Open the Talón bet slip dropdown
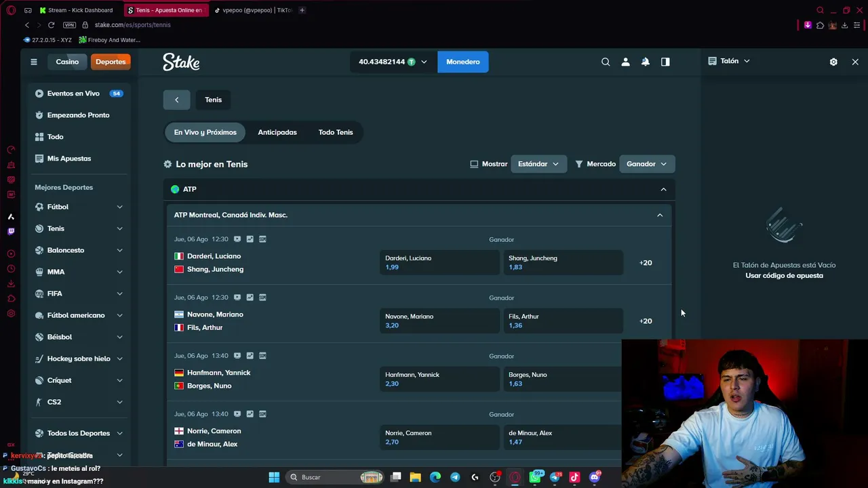The height and width of the screenshot is (488, 868). 729,61
